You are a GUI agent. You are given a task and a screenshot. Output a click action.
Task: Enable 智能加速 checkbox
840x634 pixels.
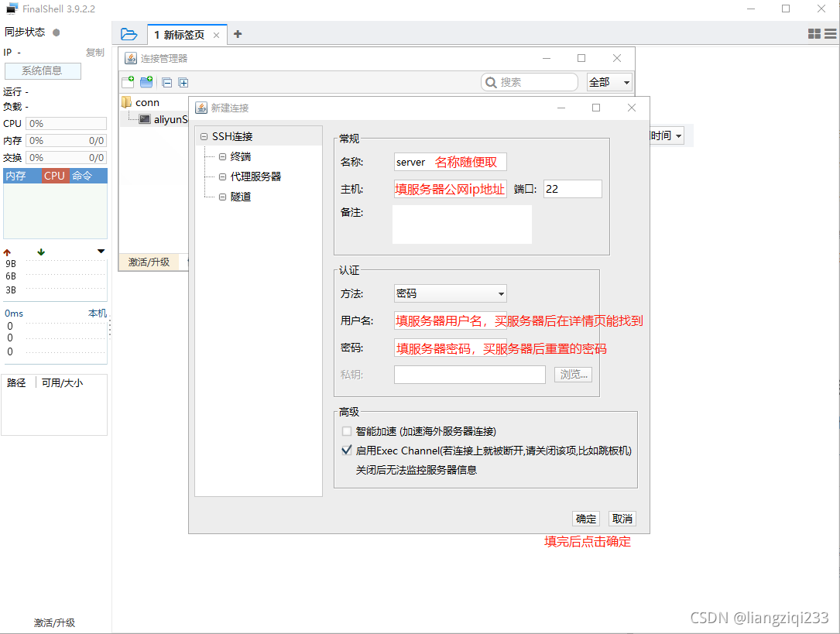click(347, 431)
